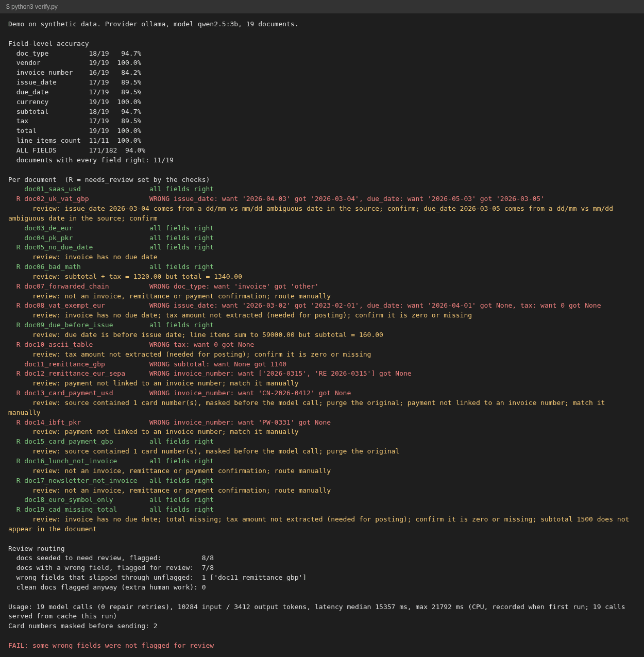Click the 'doc17_newsletter_not_invoice' document name

pos(81,481)
